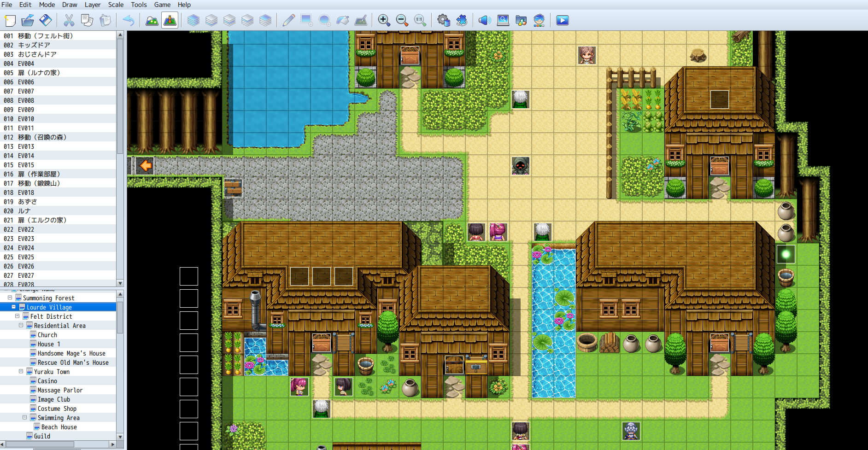The height and width of the screenshot is (450, 868).
Task: Select the Pencil drawing tool
Action: [289, 20]
